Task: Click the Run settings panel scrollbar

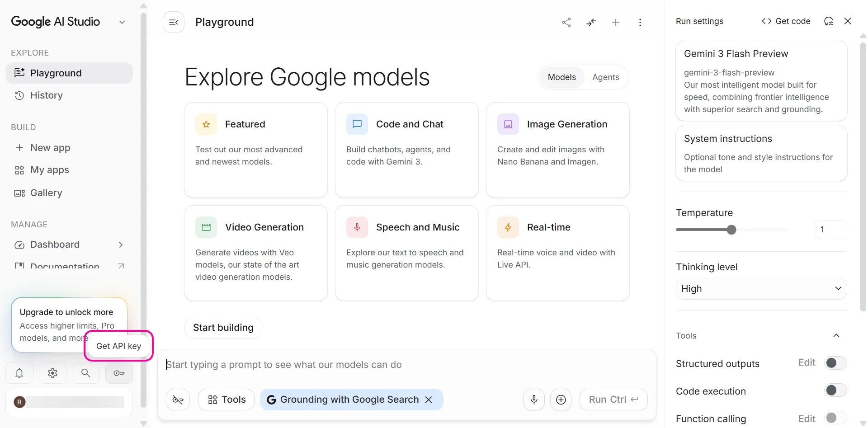Action: [863, 176]
